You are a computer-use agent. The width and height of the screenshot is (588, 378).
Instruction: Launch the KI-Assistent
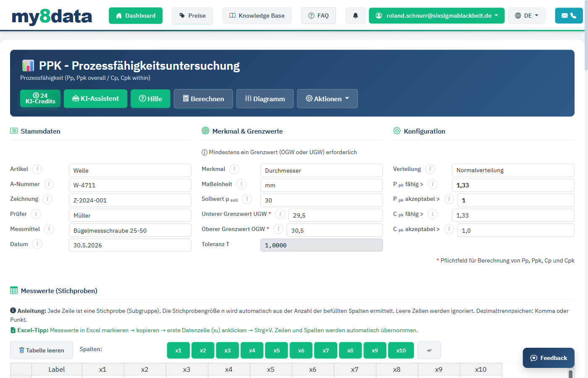click(96, 99)
